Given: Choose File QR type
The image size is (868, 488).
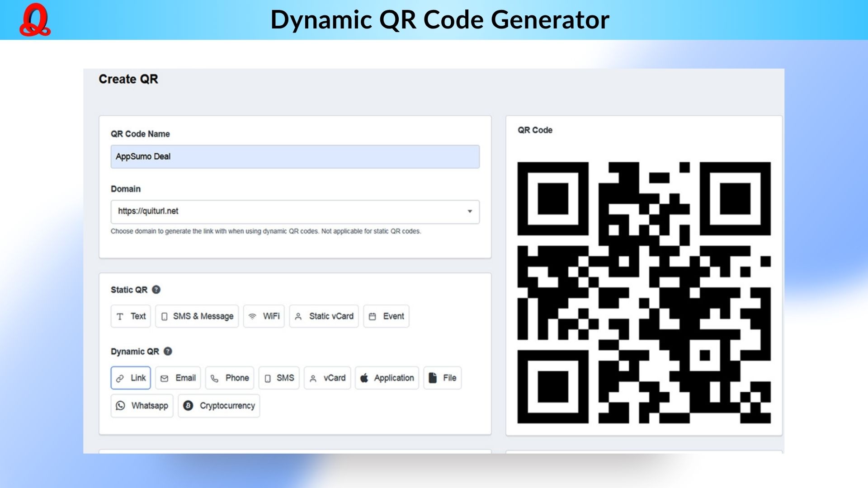Looking at the screenshot, I should tap(443, 378).
